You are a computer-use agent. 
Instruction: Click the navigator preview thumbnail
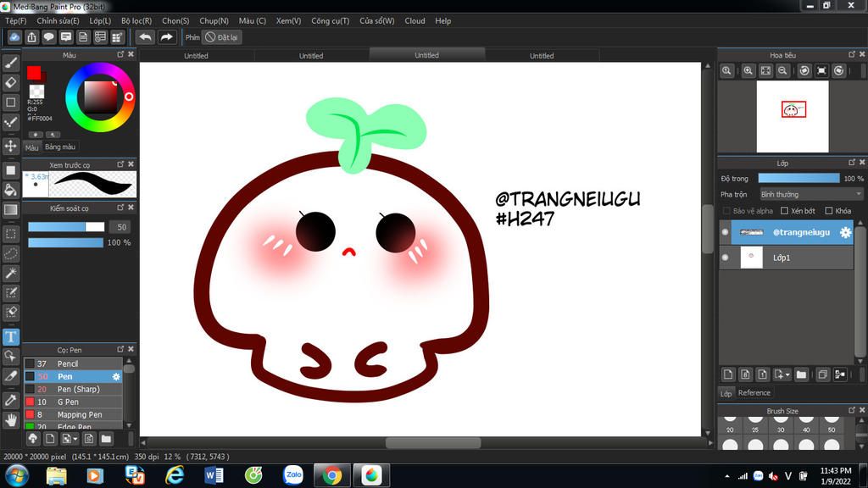[x=793, y=117]
